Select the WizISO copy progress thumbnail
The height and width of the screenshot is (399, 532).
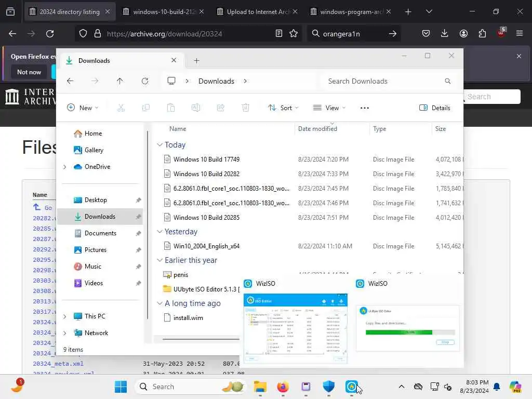pyautogui.click(x=407, y=328)
